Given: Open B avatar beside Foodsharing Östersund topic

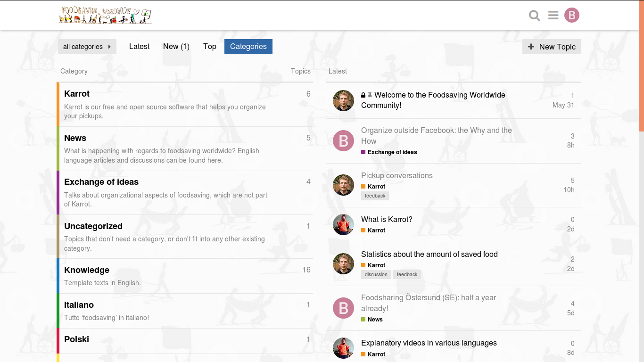Looking at the screenshot, I should pyautogui.click(x=343, y=308).
